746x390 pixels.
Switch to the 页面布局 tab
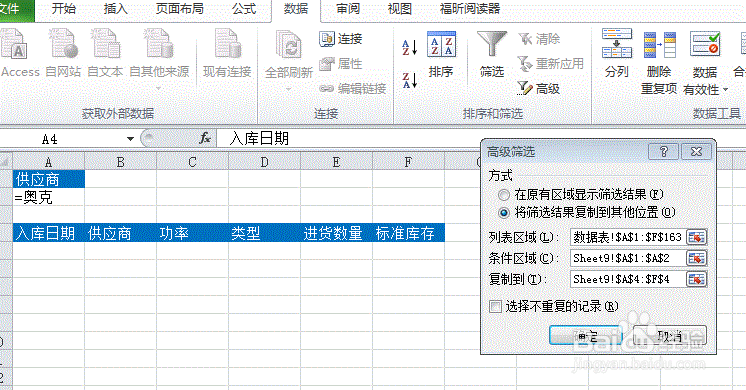(x=180, y=9)
